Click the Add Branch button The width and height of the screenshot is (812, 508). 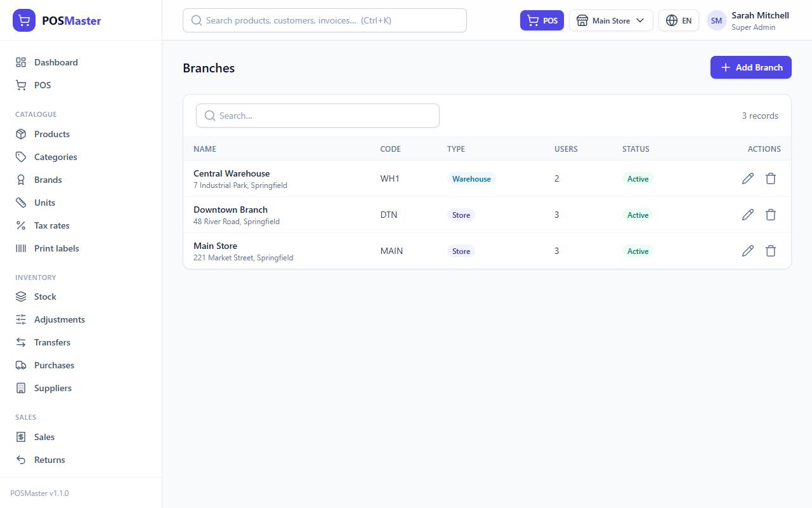(x=751, y=67)
